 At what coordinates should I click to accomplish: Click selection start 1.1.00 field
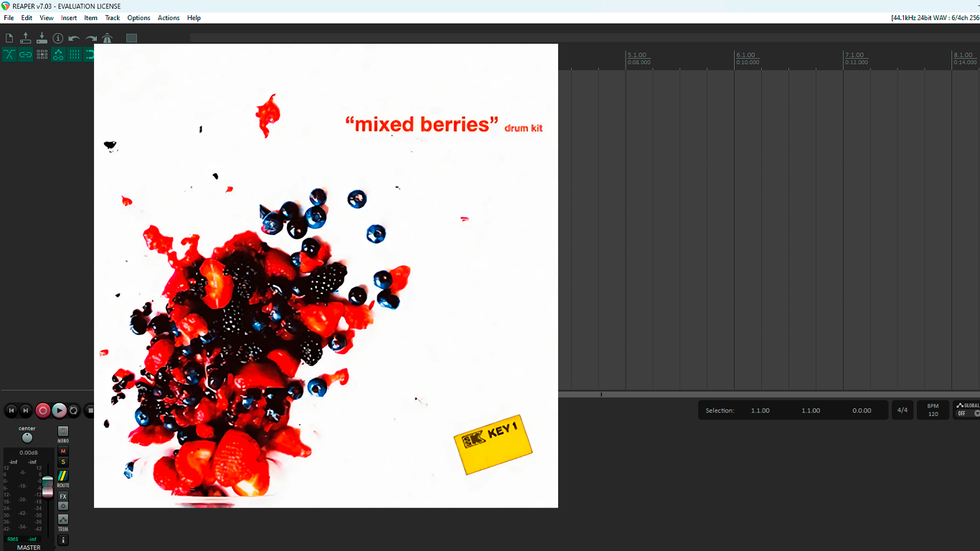[760, 410]
